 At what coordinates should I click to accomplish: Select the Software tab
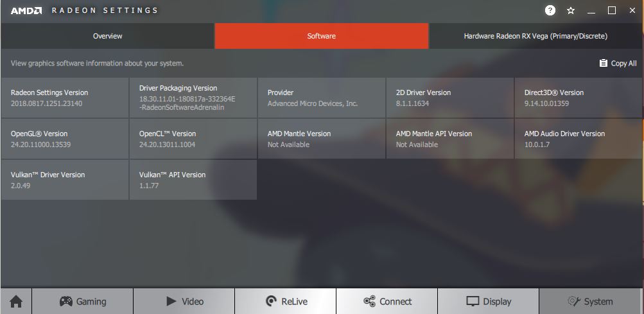pos(321,36)
